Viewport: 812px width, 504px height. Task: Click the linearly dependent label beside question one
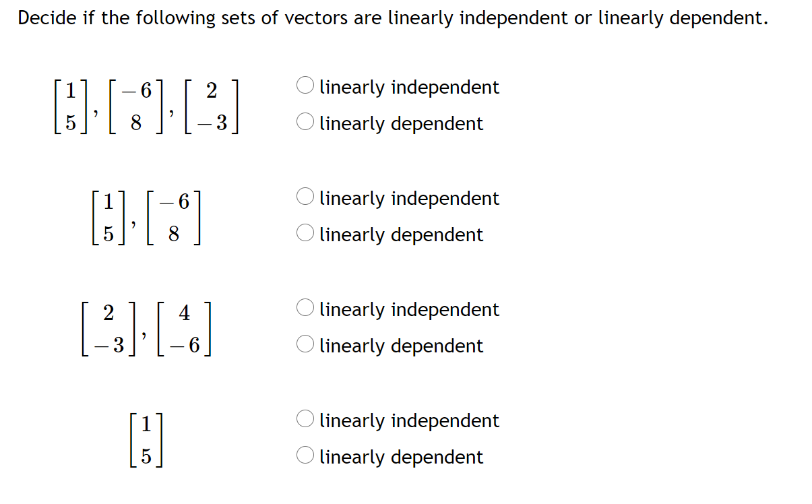400,123
